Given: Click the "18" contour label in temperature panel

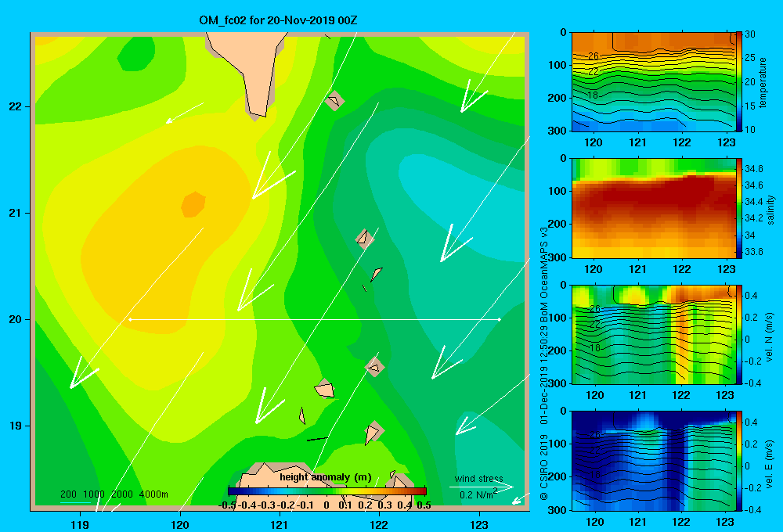Looking at the screenshot, I should [593, 95].
